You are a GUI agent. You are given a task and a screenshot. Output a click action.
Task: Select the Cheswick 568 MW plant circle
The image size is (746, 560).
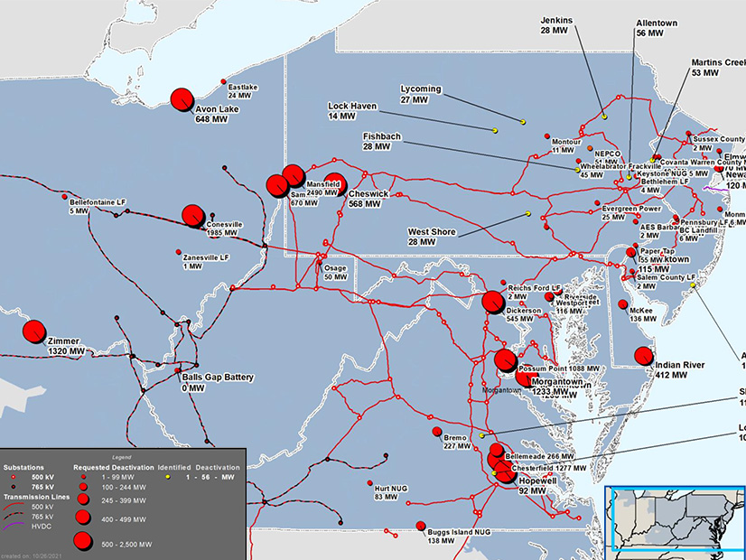(x=334, y=183)
